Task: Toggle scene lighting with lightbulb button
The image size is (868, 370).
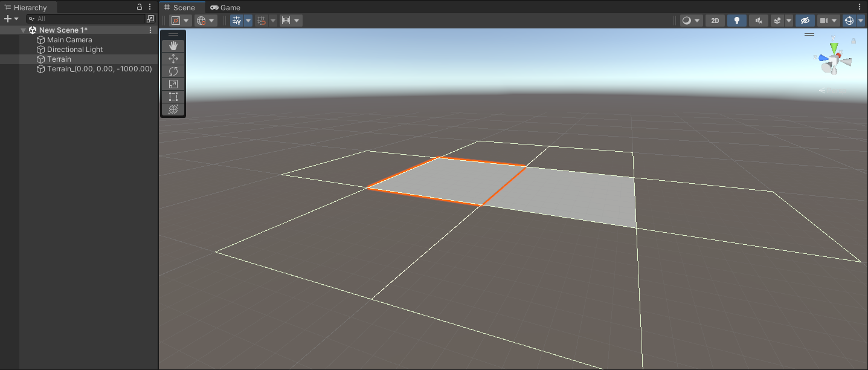Action: (x=736, y=21)
